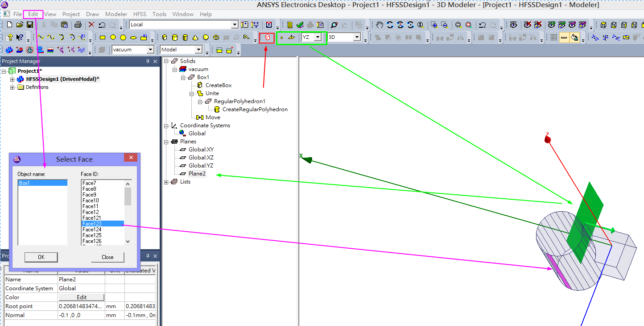Select the Draw circle tool
The image size is (644, 326).
113,38
